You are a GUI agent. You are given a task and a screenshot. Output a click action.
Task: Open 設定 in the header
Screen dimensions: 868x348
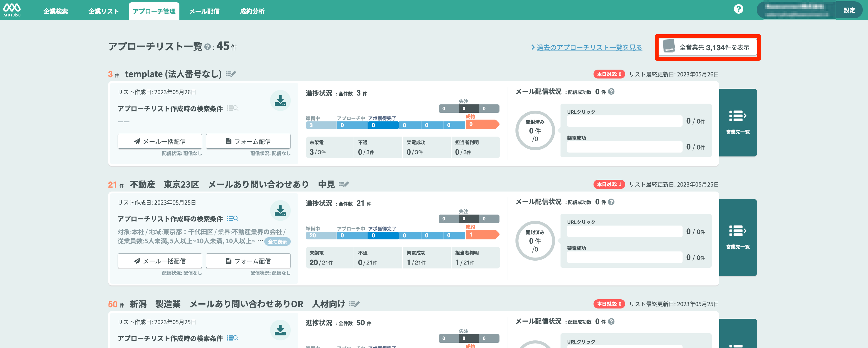click(x=849, y=10)
